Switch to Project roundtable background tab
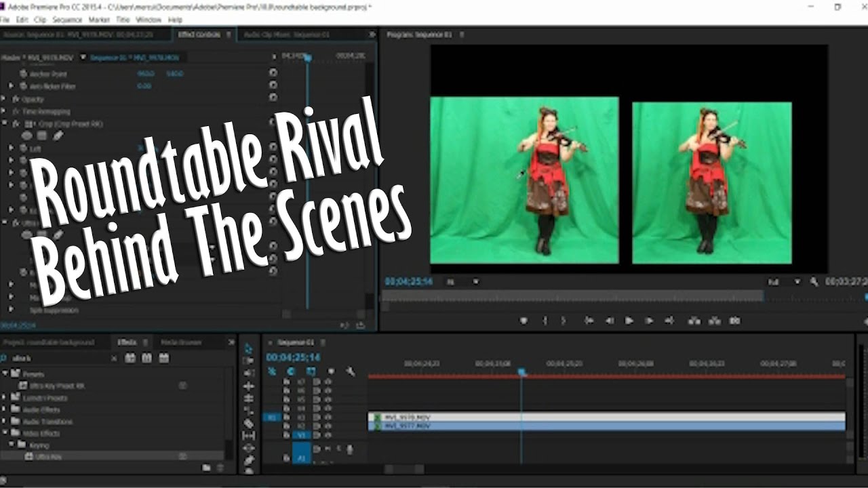 [x=49, y=342]
